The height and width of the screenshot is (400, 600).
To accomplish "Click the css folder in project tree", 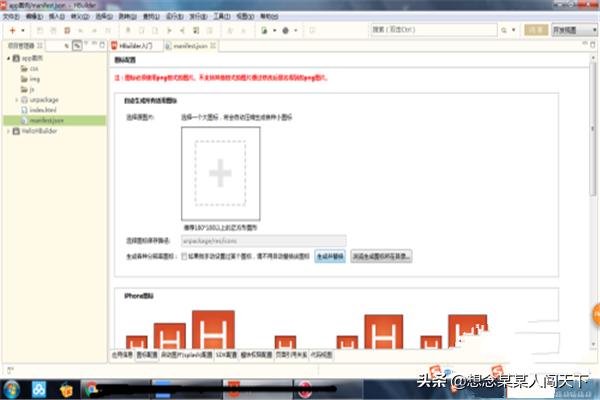I will [x=32, y=68].
